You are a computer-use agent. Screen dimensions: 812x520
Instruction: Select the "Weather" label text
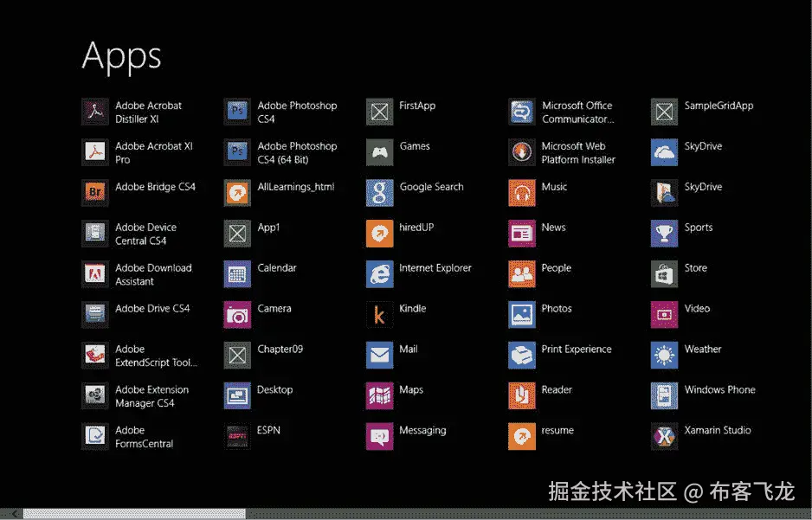tap(703, 350)
